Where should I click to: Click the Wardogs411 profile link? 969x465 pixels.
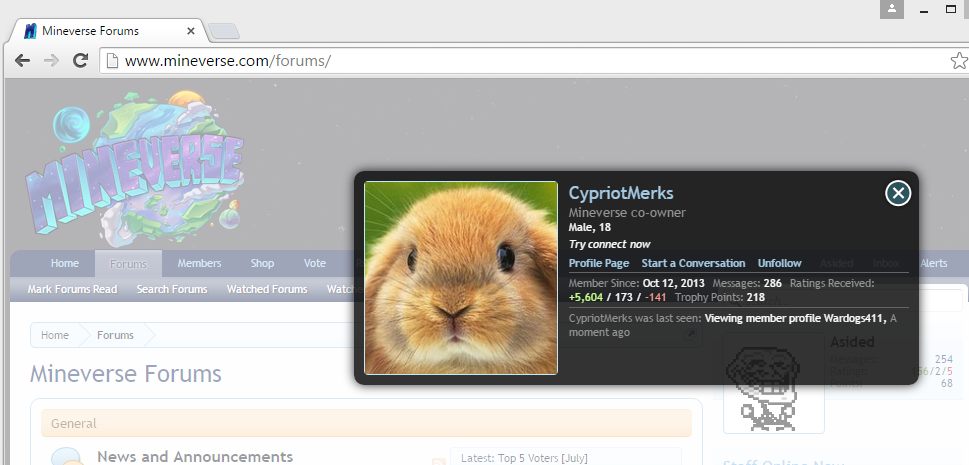click(x=855, y=318)
